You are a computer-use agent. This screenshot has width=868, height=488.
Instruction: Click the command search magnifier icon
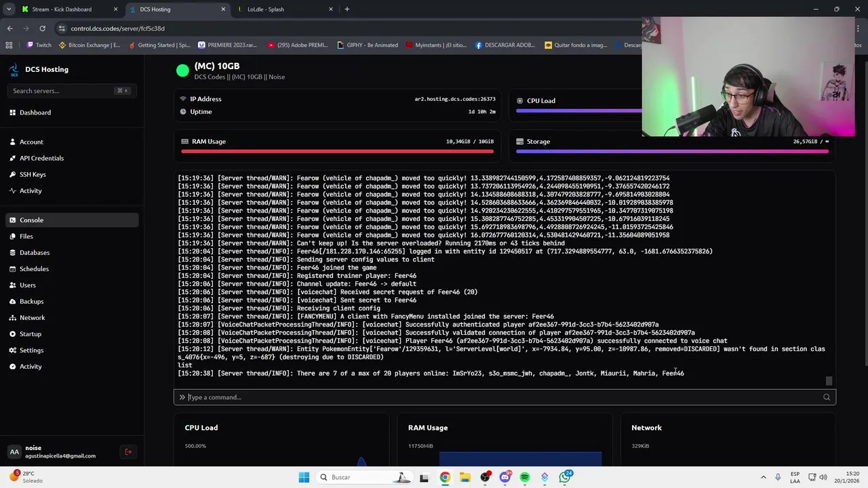(826, 397)
